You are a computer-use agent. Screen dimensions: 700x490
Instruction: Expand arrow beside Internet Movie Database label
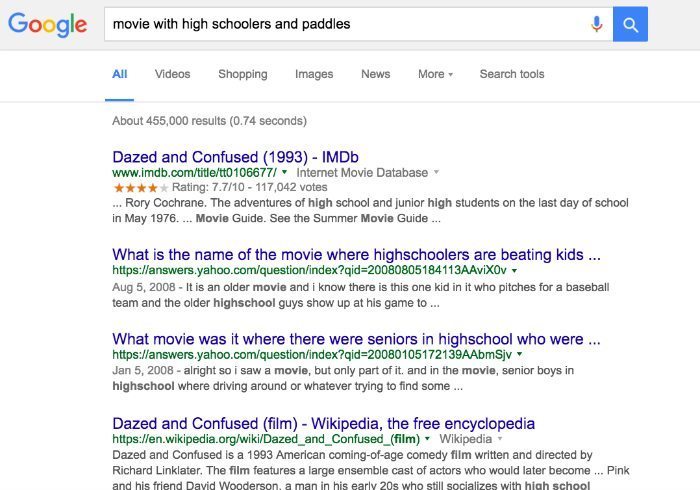[437, 172]
